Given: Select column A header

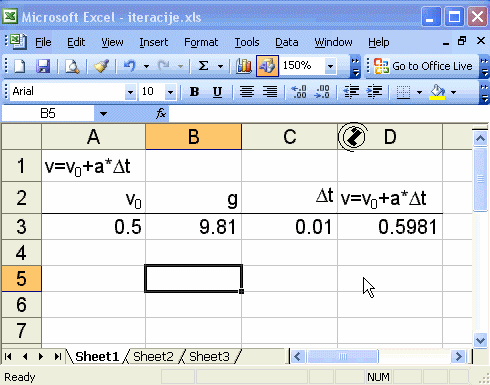Looking at the screenshot, I should [x=93, y=136].
